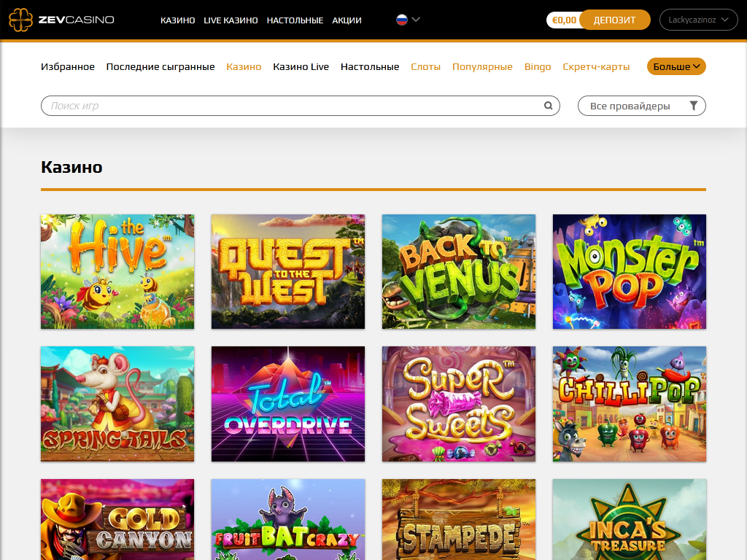Select the Настольные category tab

coord(370,66)
